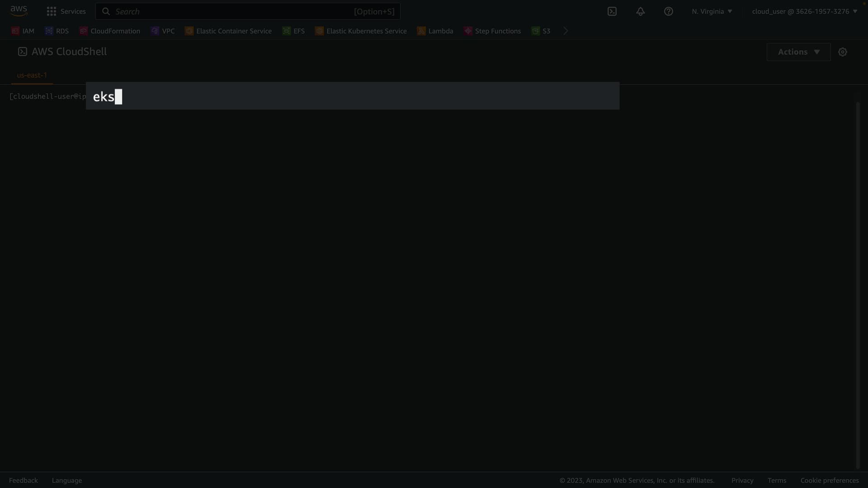Click the terminal vertical scrollbar
The image size is (868, 488).
tap(858, 285)
